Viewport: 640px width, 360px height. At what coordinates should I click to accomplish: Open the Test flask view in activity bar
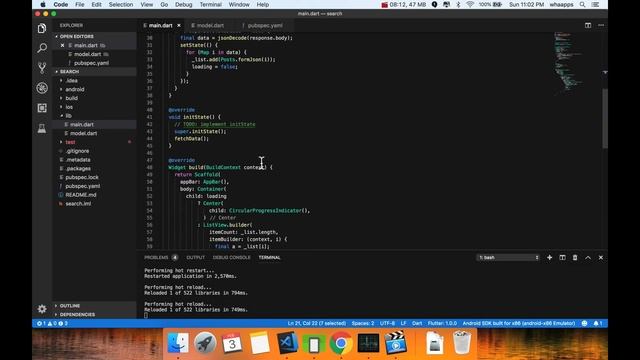pos(42,128)
